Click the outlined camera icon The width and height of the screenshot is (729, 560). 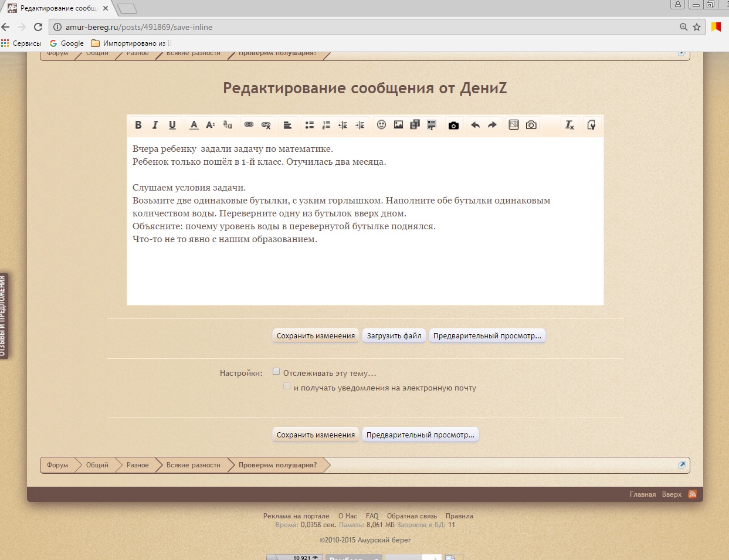click(x=531, y=125)
